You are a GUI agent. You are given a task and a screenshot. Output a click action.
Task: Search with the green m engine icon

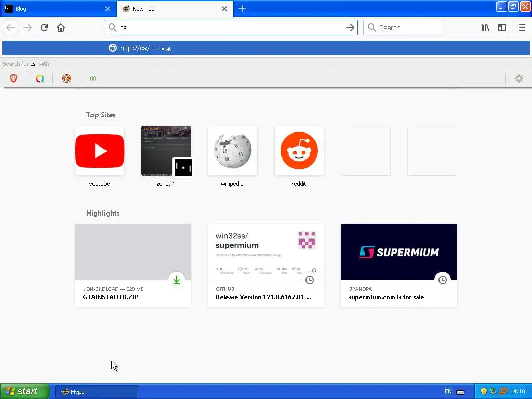pos(93,78)
